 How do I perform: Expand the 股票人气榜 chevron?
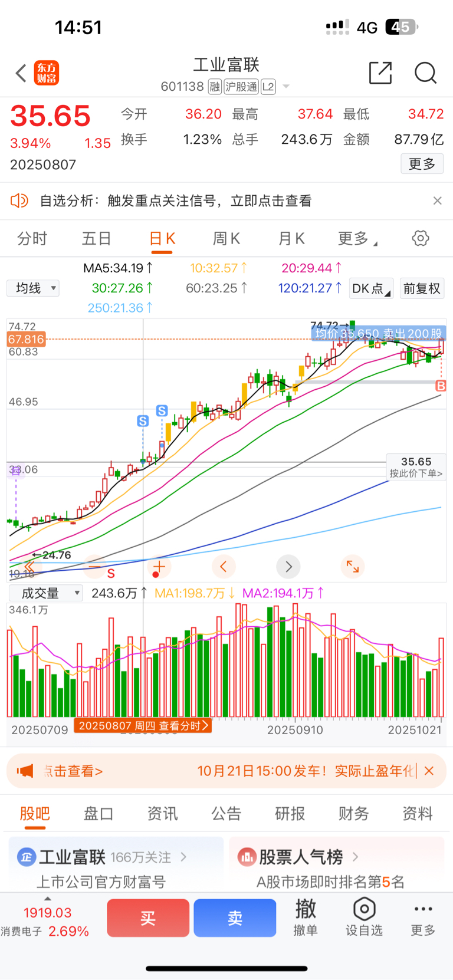[355, 857]
